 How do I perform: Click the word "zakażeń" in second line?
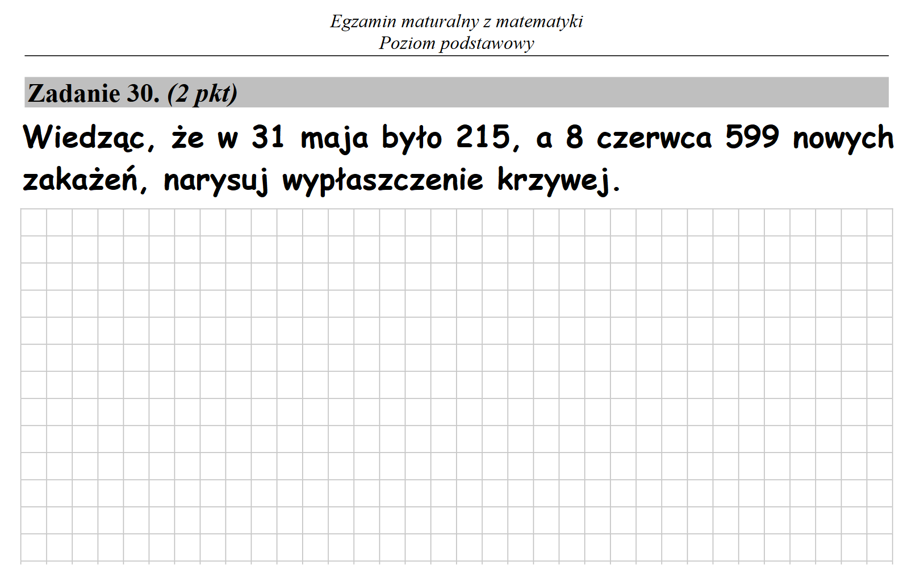[x=85, y=180]
